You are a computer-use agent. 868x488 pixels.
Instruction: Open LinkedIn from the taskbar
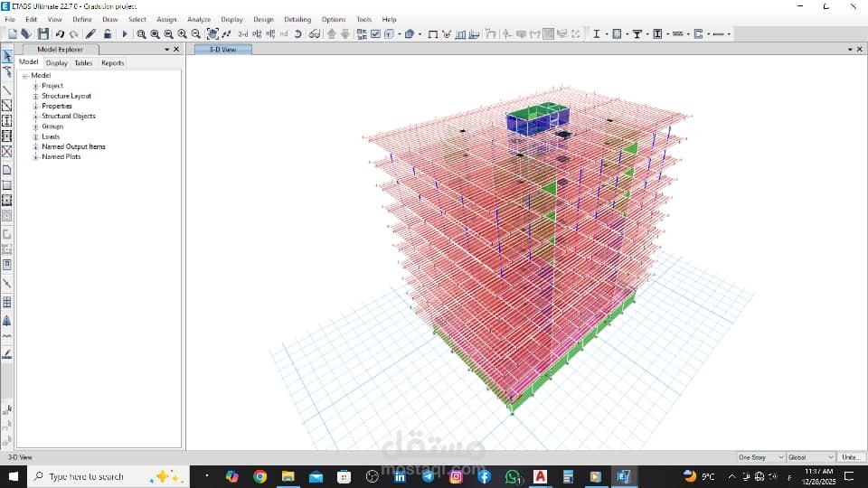click(x=400, y=476)
